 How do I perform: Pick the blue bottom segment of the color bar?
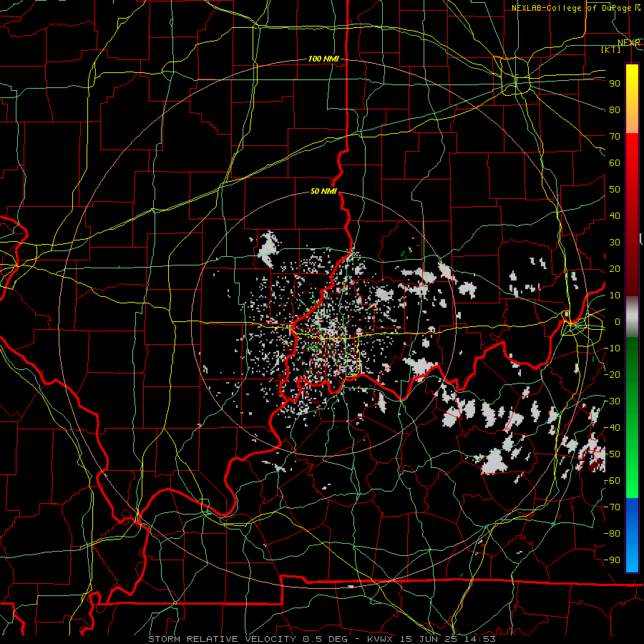coord(632,535)
